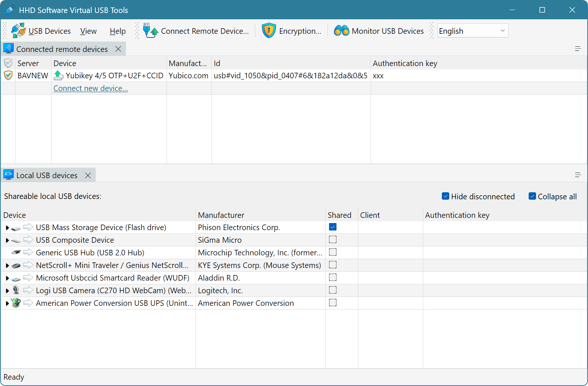Viewport: 588px width, 386px height.
Task: Open Local USB devices panel options menu
Action: [578, 175]
